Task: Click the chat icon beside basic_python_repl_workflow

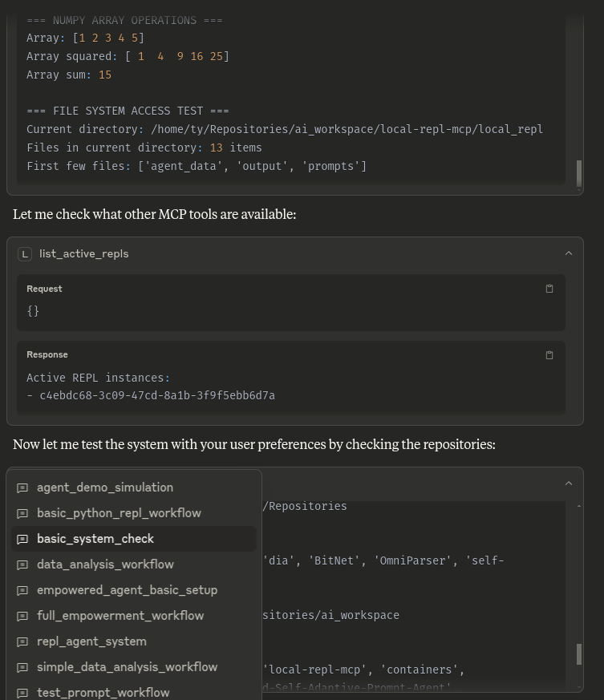Action: point(22,513)
